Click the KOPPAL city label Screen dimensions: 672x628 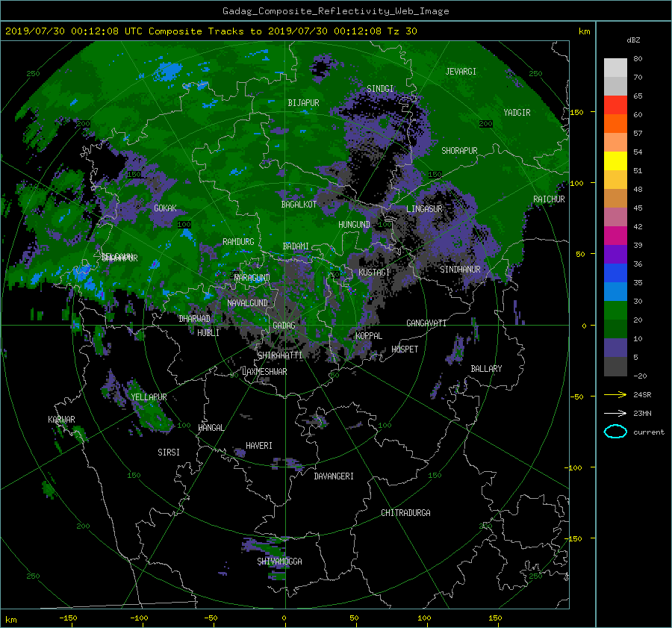pyautogui.click(x=369, y=336)
